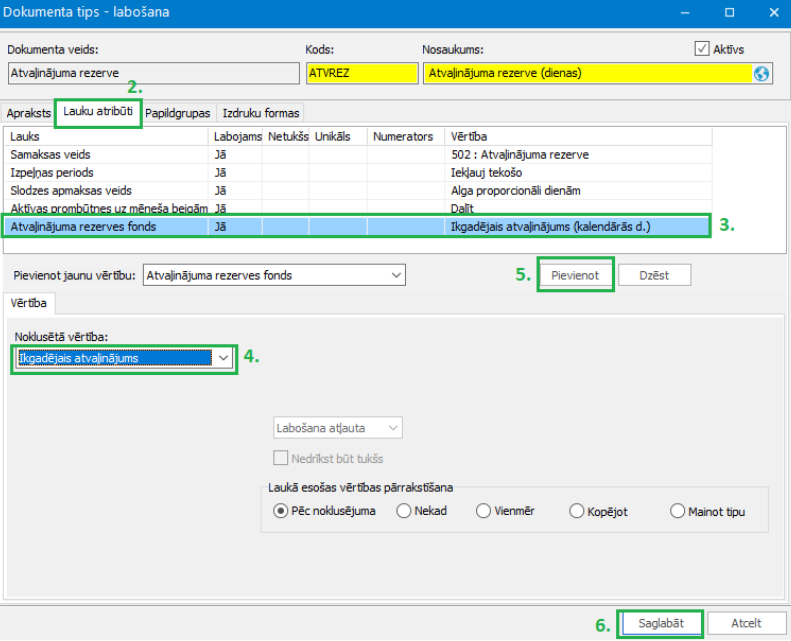This screenshot has width=791, height=641.
Task: Minimize the Dokumenta tips window
Action: point(685,13)
